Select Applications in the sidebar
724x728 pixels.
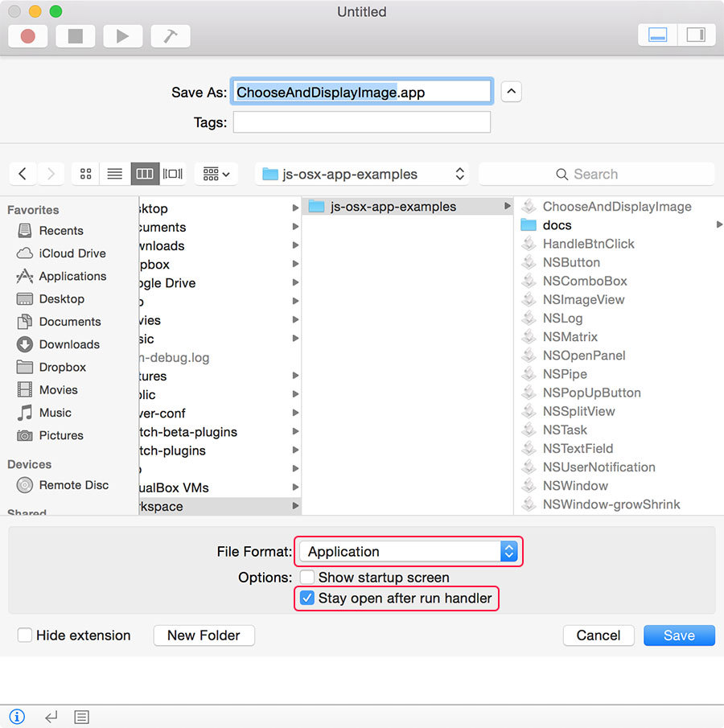tap(72, 276)
